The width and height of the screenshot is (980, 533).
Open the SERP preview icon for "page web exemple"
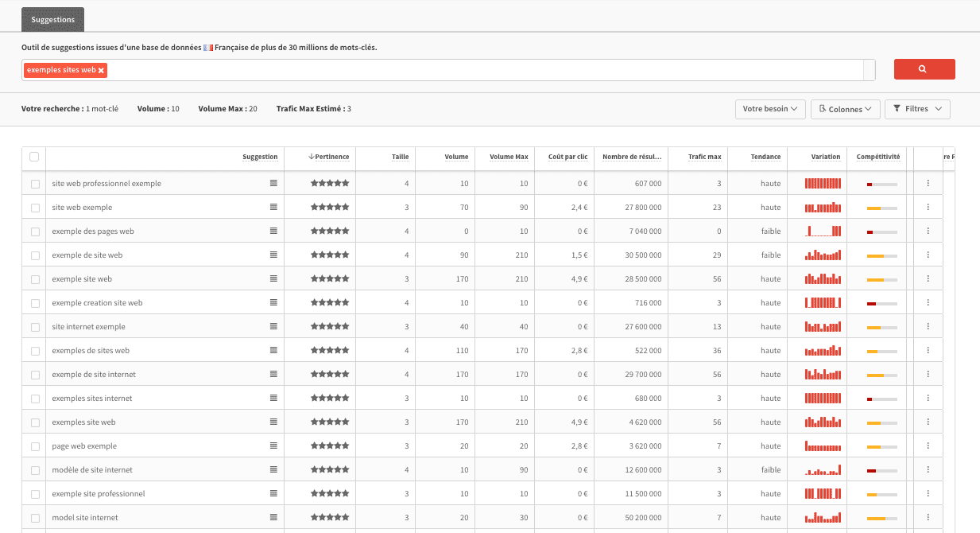pyautogui.click(x=274, y=445)
